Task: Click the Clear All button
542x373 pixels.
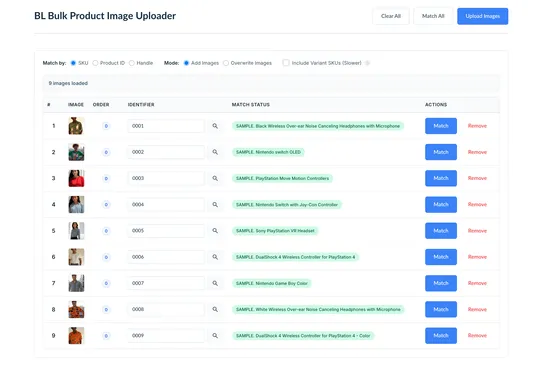Action: tap(391, 16)
